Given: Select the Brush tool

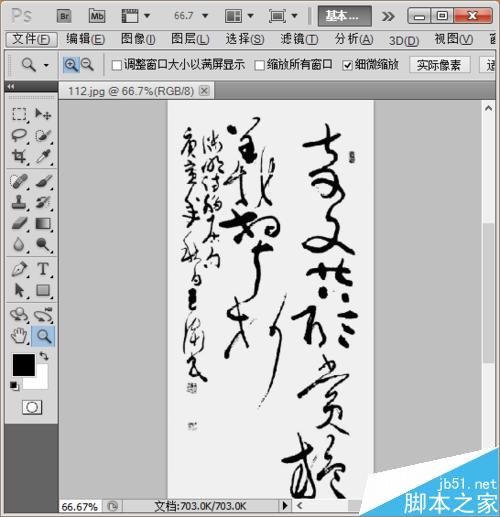Looking at the screenshot, I should click(x=43, y=181).
